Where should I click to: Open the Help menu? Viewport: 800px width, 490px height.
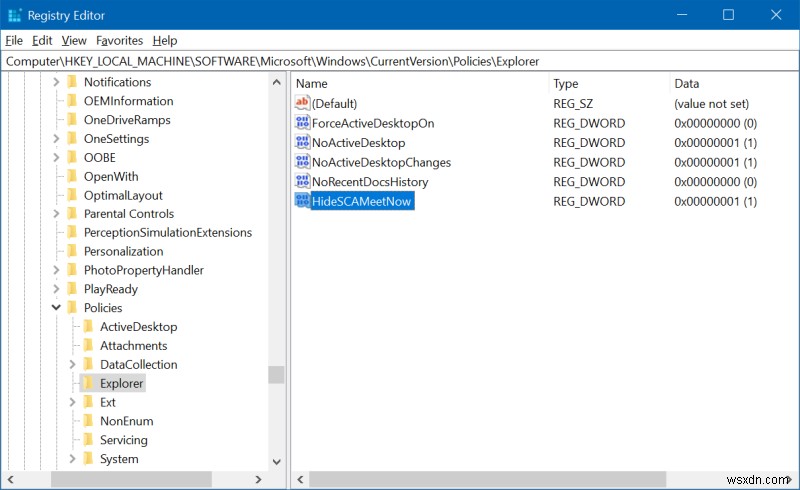pyautogui.click(x=165, y=40)
